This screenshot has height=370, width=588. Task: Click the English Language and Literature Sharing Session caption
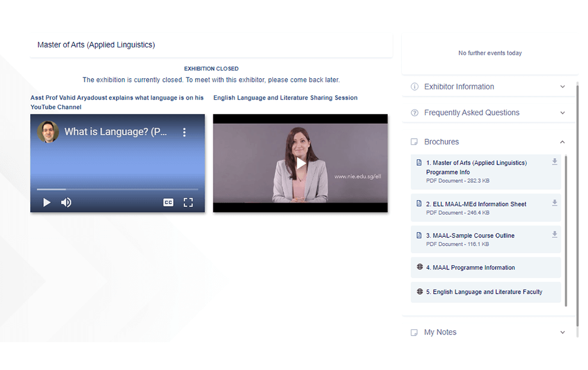point(285,98)
